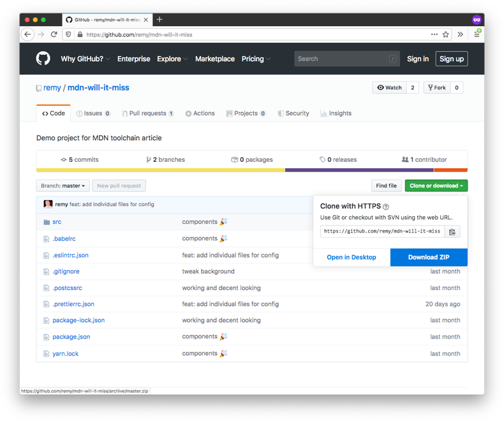Switch to the Projects tab

[x=246, y=113]
